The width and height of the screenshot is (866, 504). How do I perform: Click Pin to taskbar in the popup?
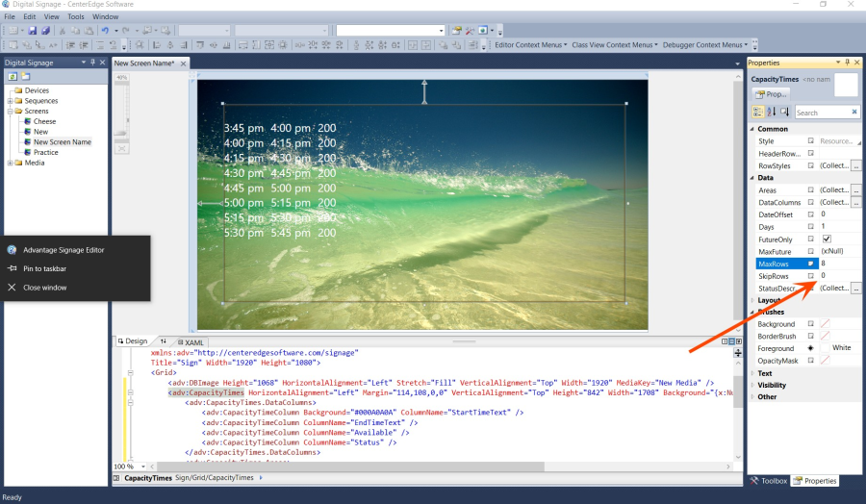[44, 268]
